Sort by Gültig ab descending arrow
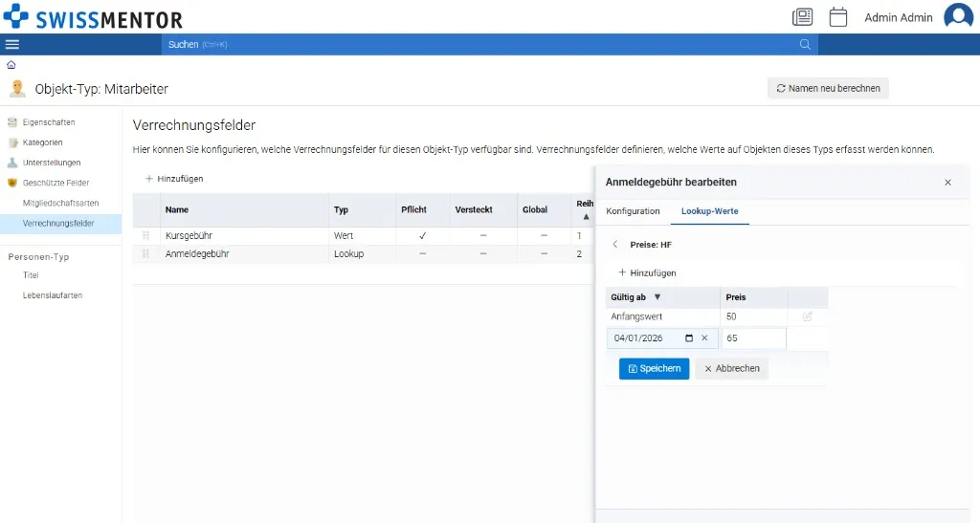This screenshot has height=523, width=980. (x=657, y=297)
